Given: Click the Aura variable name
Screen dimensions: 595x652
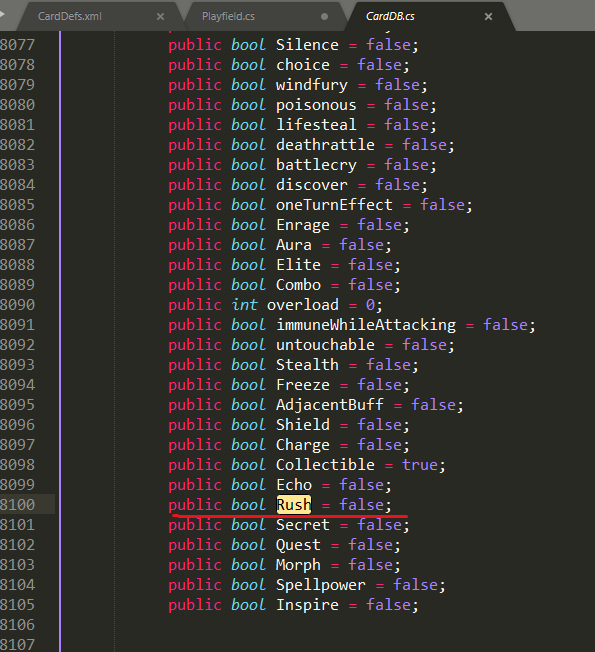Looking at the screenshot, I should 294,245.
